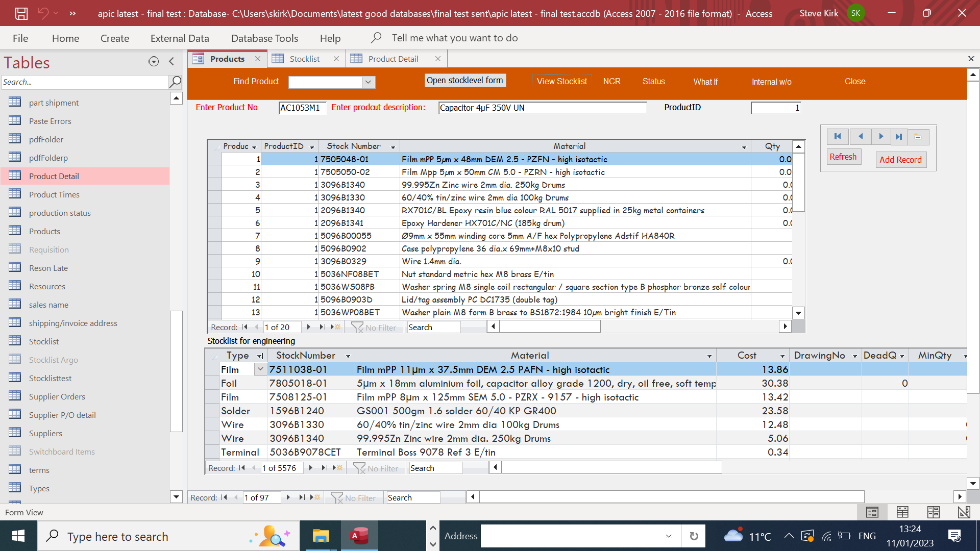Viewport: 980px width, 551px height.
Task: Click the Tables pane menu circle icon
Action: click(x=154, y=62)
